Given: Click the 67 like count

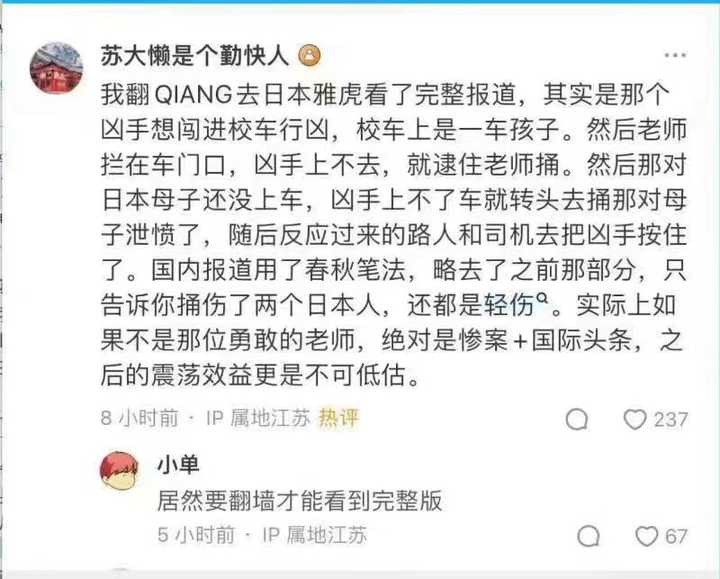Looking at the screenshot, I should pos(676,536).
